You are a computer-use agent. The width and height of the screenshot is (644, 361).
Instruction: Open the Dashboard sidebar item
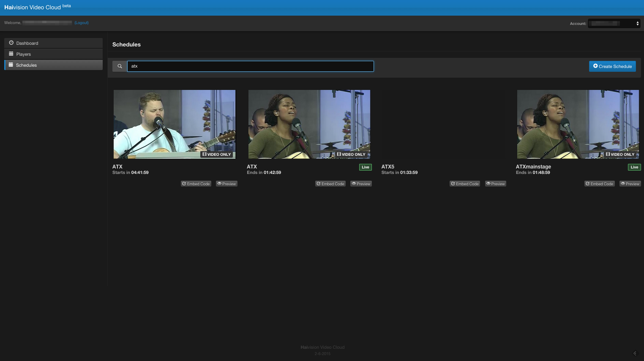(53, 43)
